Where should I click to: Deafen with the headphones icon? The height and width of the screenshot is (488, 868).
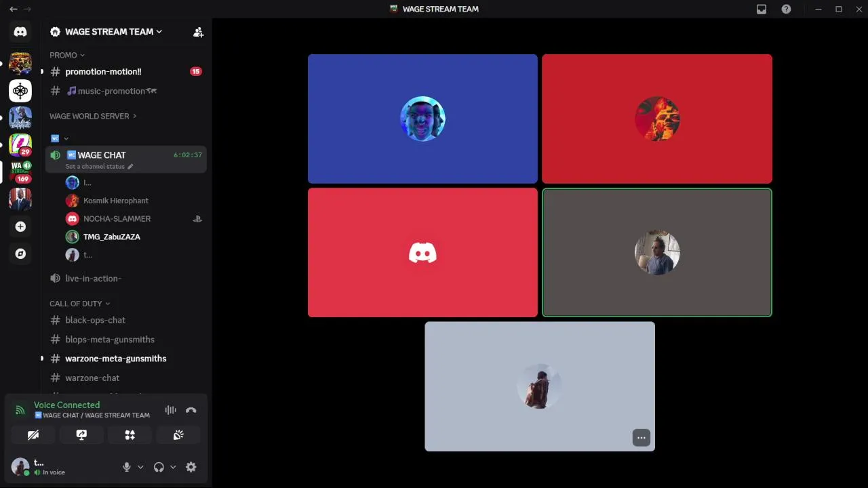coord(159,467)
